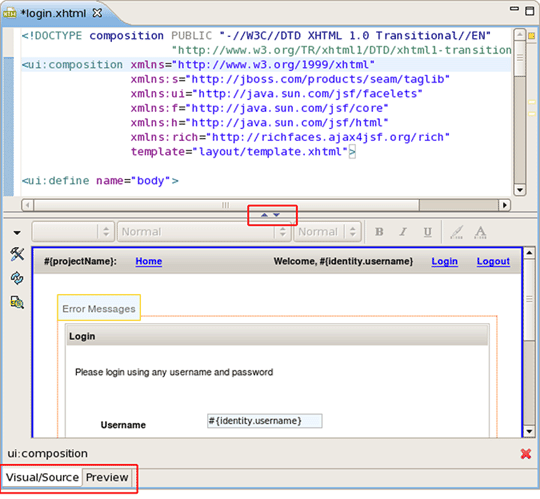
Task: Click the ui:composition breadcrumb path
Action: click(x=48, y=454)
